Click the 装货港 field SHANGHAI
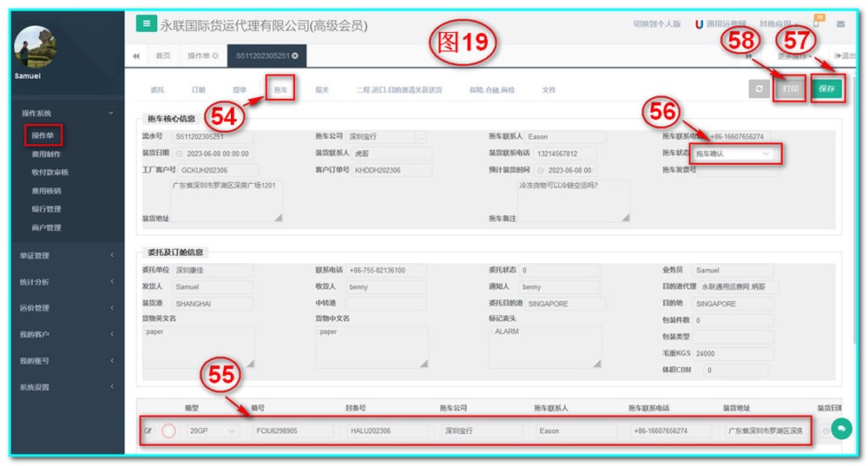Viewport: 868px width, 466px height. tap(213, 304)
